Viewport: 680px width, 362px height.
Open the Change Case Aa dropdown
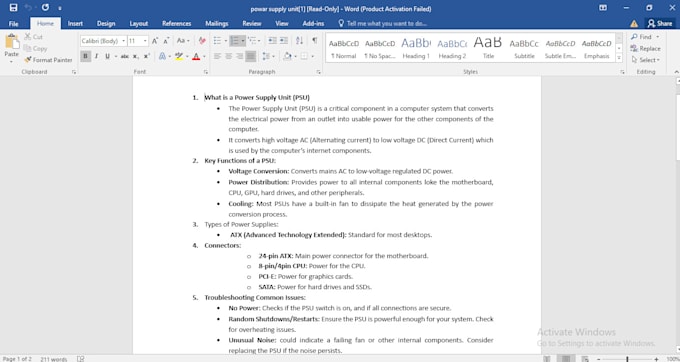coord(183,41)
